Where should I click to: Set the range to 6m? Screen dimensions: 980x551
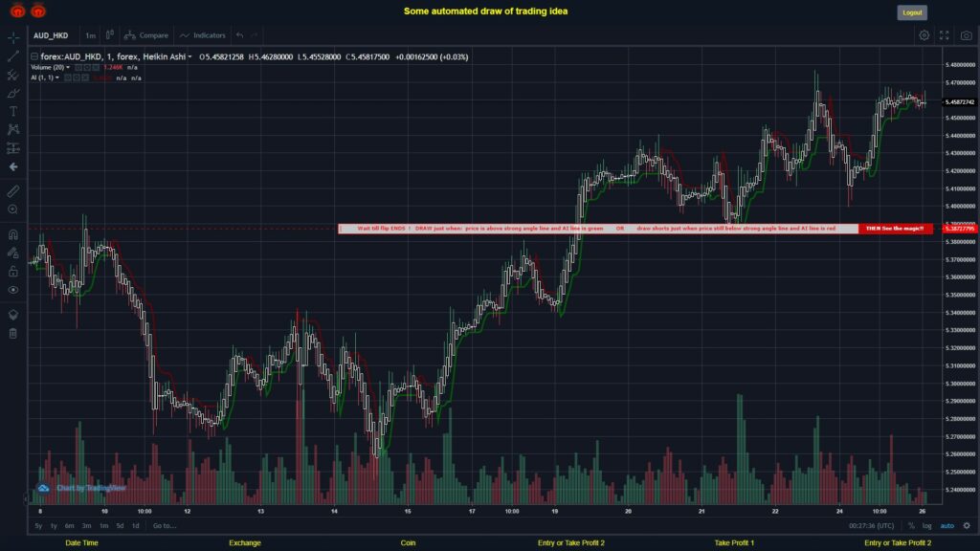[x=69, y=526]
